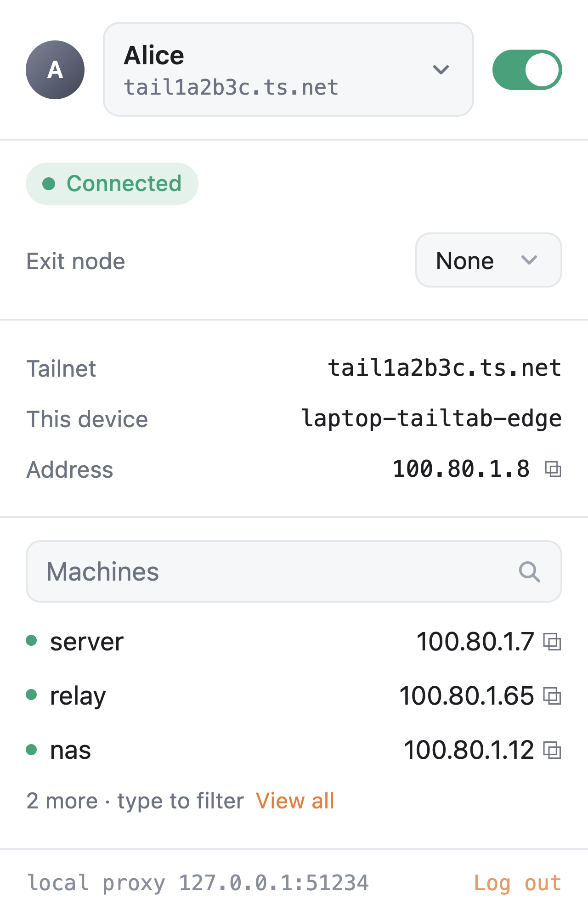This screenshot has height=915, width=588.
Task: Log out of the tailnet
Action: [x=517, y=883]
